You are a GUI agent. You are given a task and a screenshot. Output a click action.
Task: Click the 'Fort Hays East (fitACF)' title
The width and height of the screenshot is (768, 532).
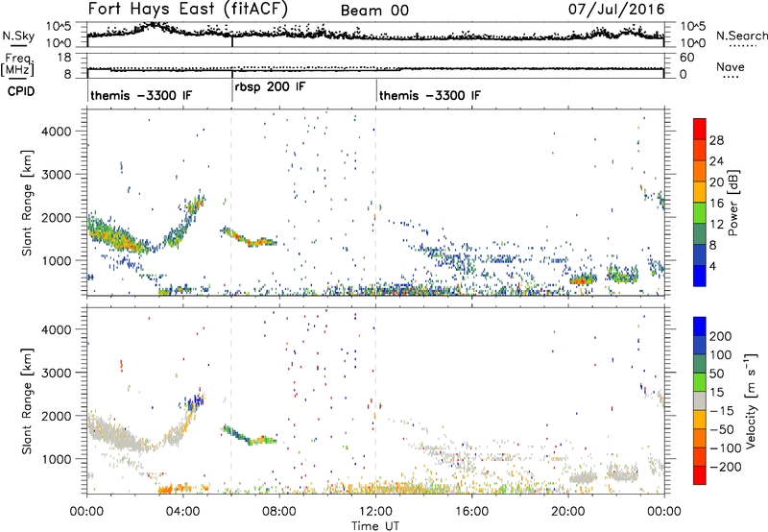(187, 10)
